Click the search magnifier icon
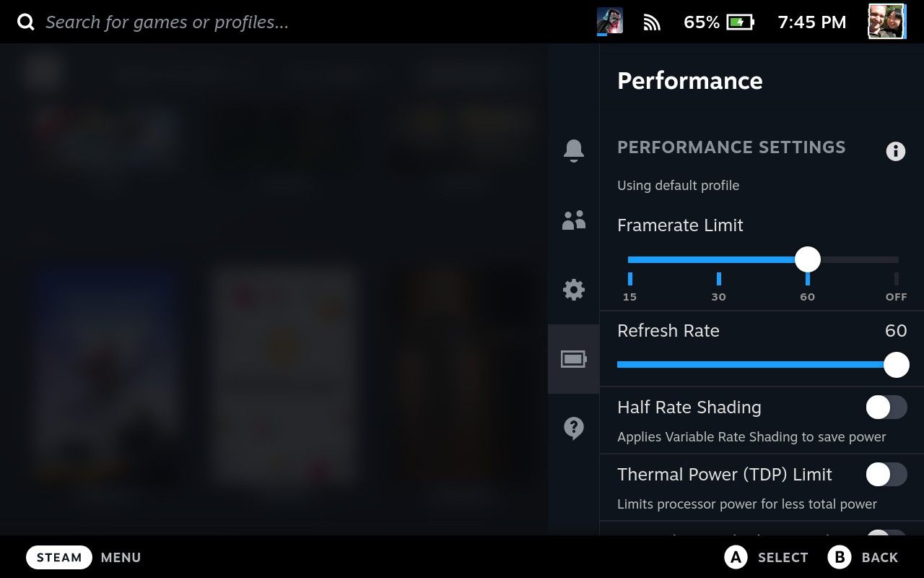The height and width of the screenshot is (578, 924). pos(26,22)
